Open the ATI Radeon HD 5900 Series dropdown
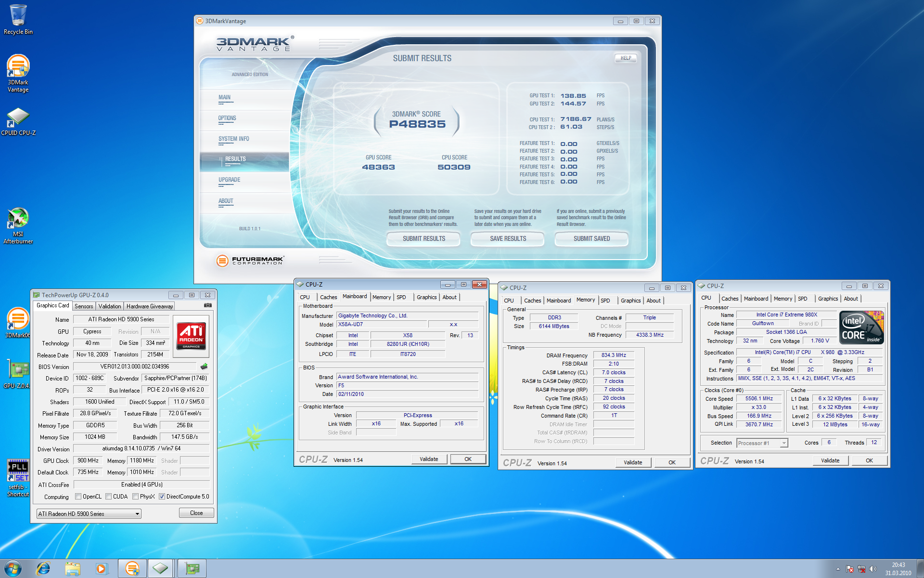The width and height of the screenshot is (924, 578). (89, 514)
